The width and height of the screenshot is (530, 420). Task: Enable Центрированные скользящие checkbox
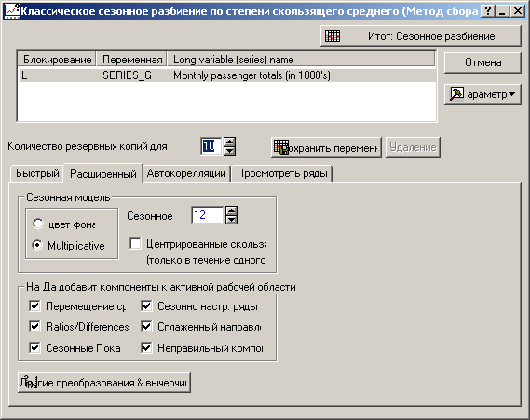(x=135, y=244)
